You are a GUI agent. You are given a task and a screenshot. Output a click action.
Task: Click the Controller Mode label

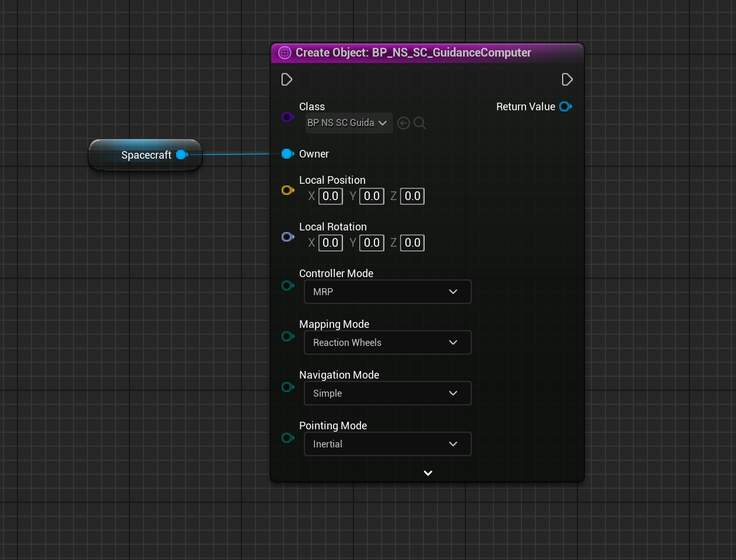(336, 274)
